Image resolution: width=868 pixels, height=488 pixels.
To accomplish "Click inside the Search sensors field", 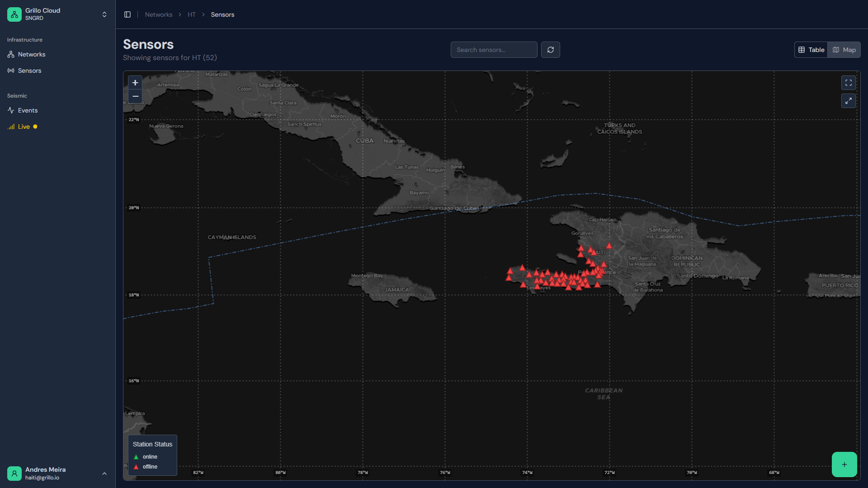I will [x=494, y=50].
